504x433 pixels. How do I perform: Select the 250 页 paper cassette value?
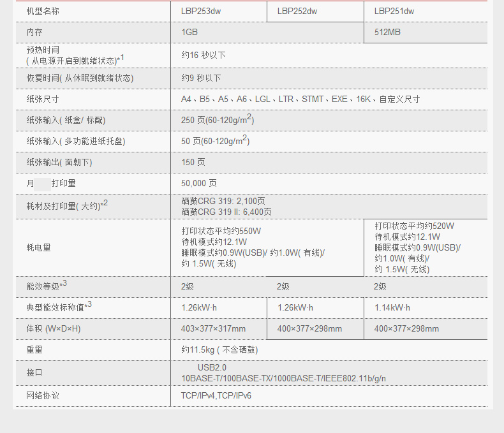pos(218,119)
